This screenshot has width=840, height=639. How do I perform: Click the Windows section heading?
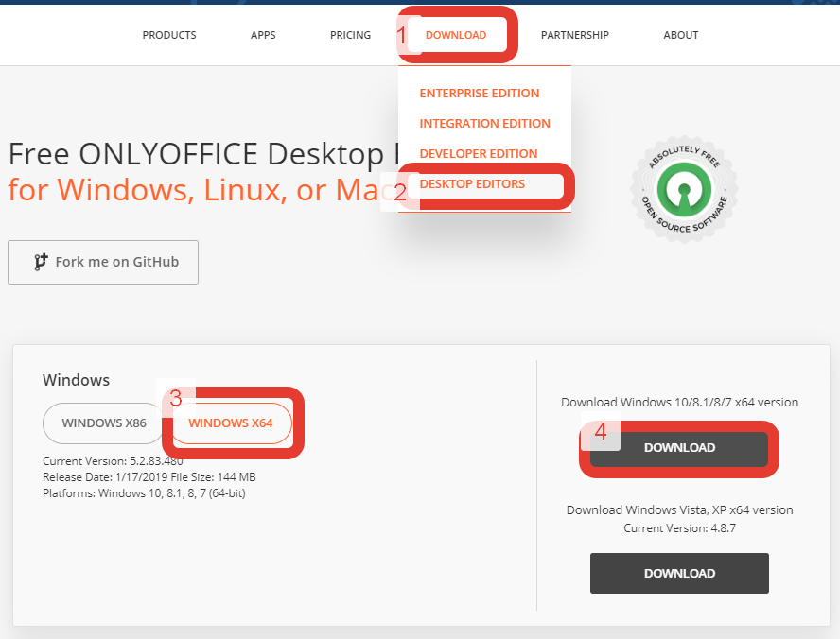click(x=76, y=380)
